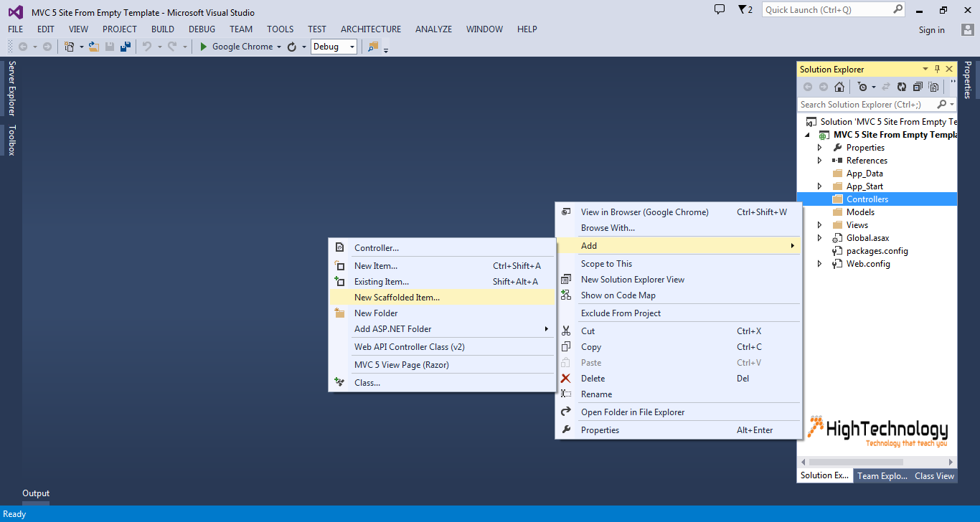Image resolution: width=980 pixels, height=522 pixels.
Task: Click the Sign in link
Action: pyautogui.click(x=931, y=30)
